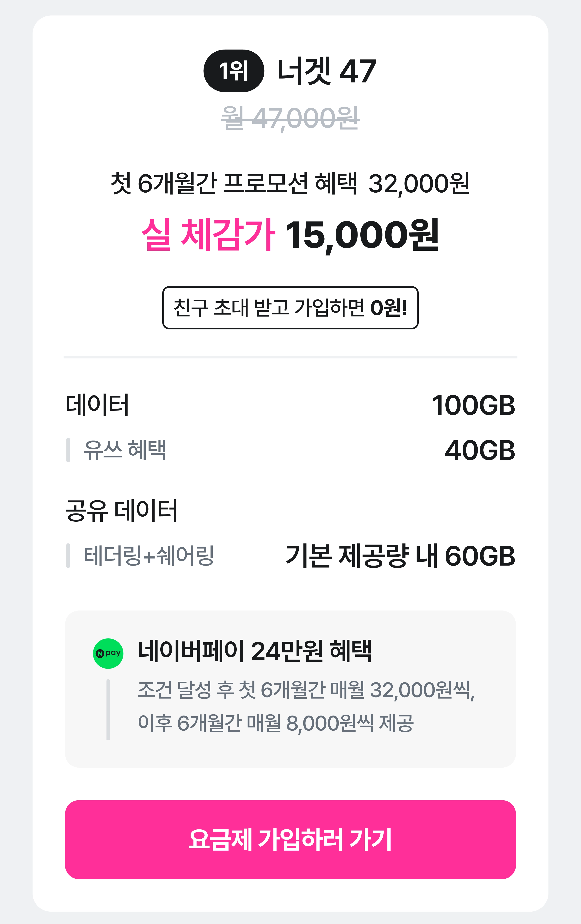Viewport: 581px width, 924px height.
Task: Click the 데이터 row label
Action: click(97, 405)
